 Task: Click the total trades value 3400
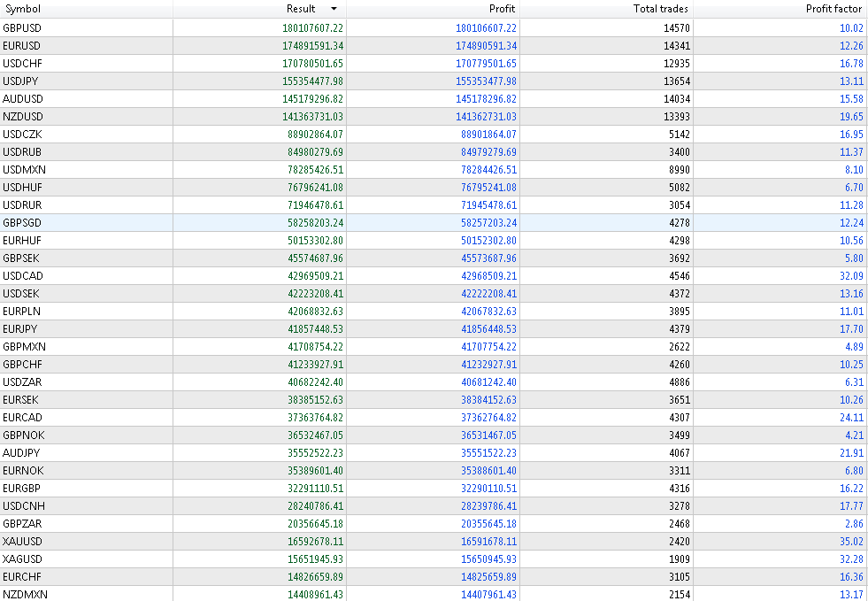pyautogui.click(x=680, y=151)
